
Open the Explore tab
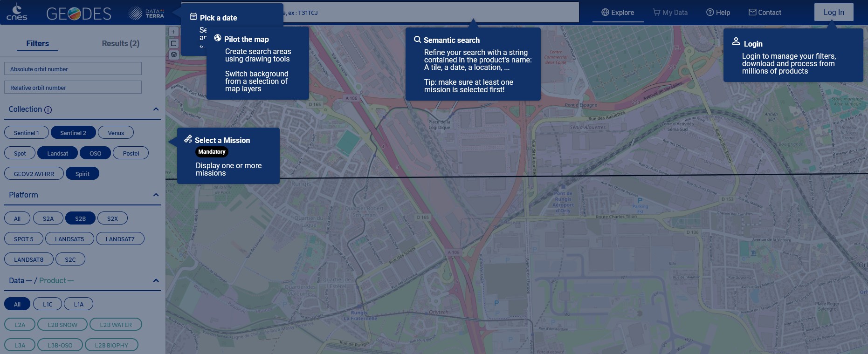tap(618, 13)
